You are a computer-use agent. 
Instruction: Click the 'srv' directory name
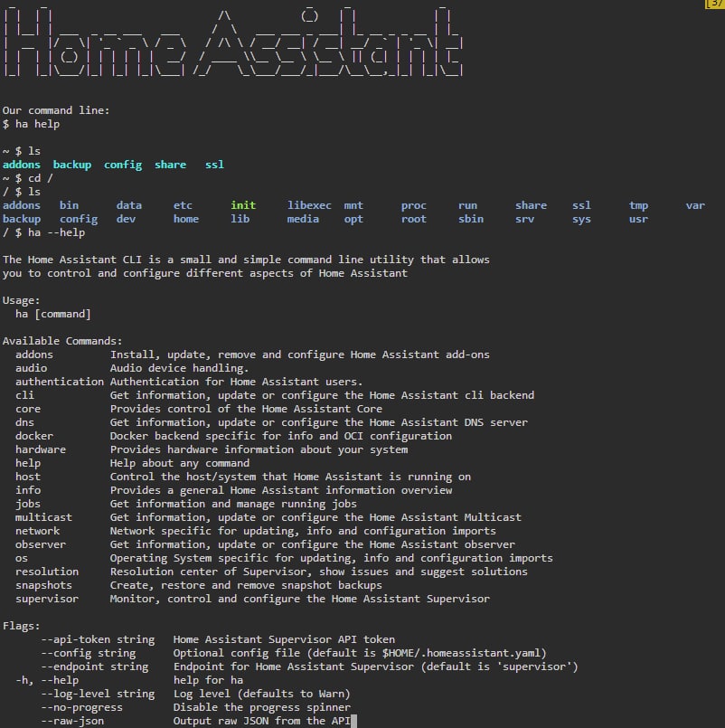[525, 219]
